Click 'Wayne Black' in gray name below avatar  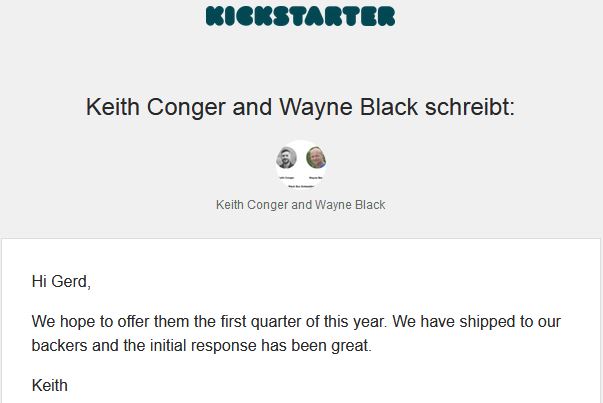(x=350, y=205)
